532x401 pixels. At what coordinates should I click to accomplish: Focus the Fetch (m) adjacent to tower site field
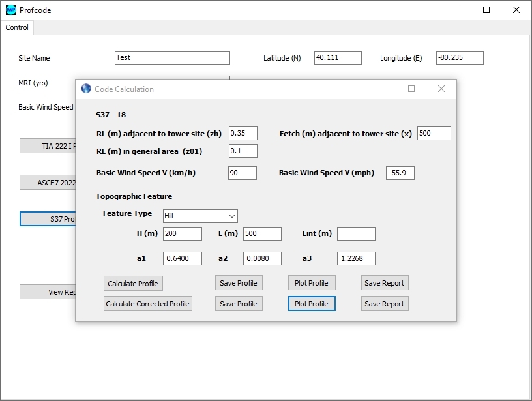pyautogui.click(x=434, y=133)
